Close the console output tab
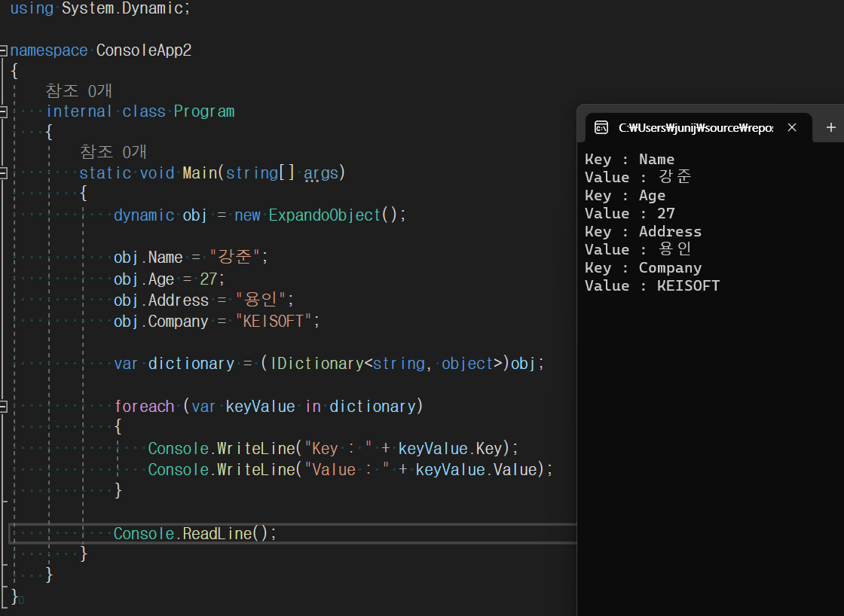This screenshot has height=616, width=844. (792, 127)
